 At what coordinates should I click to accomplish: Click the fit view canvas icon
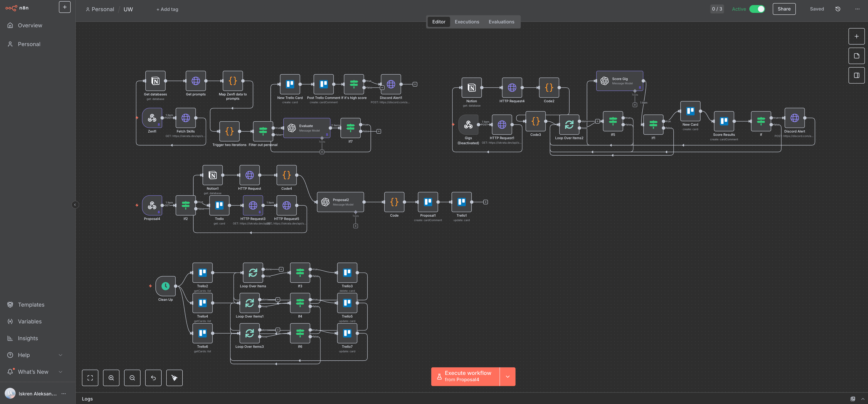90,378
